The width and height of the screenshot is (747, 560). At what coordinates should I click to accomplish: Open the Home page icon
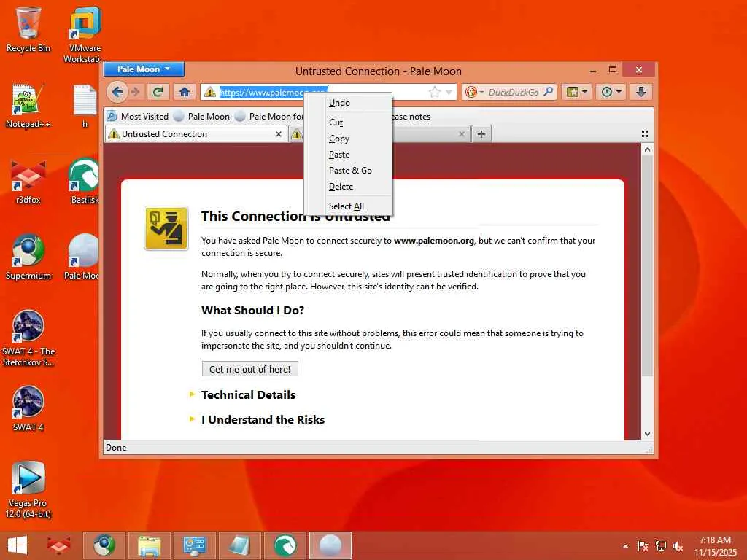[x=185, y=92]
